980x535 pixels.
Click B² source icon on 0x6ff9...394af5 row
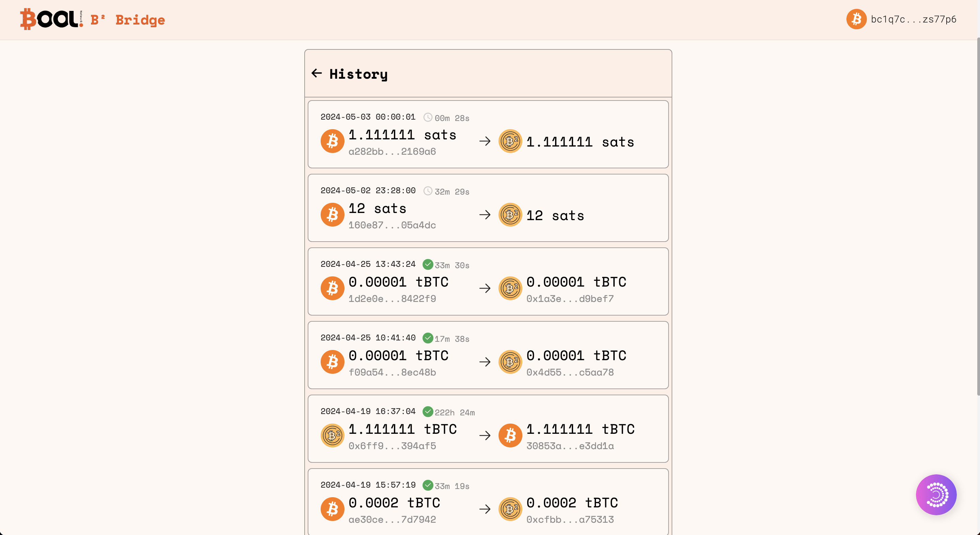[x=332, y=435]
